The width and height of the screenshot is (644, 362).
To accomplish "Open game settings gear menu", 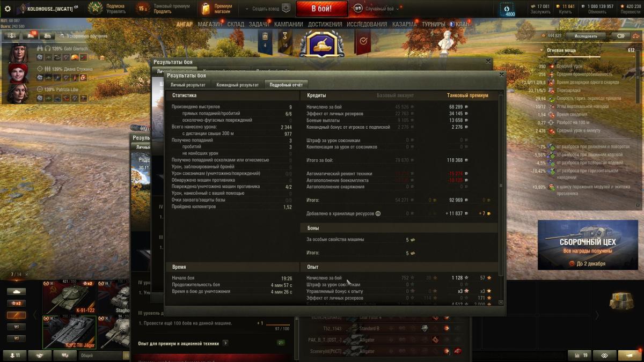I will pyautogui.click(x=8, y=9).
